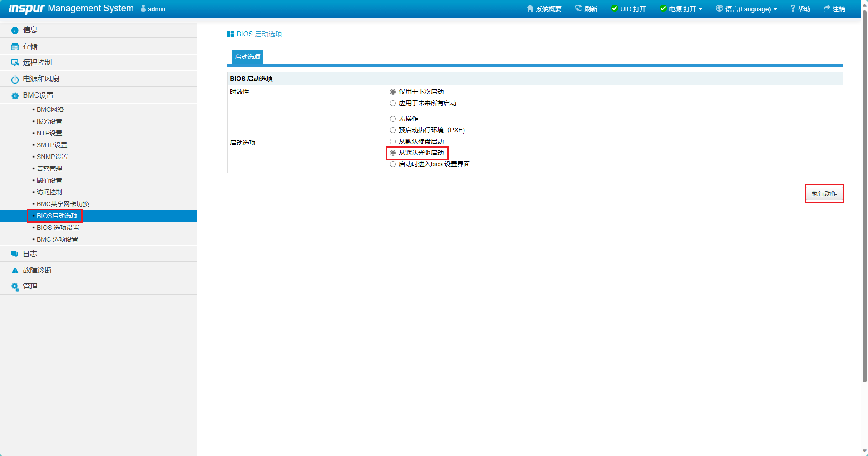Open 访问控制 in the sidebar
Screen dimensions: 868x456
[49, 192]
